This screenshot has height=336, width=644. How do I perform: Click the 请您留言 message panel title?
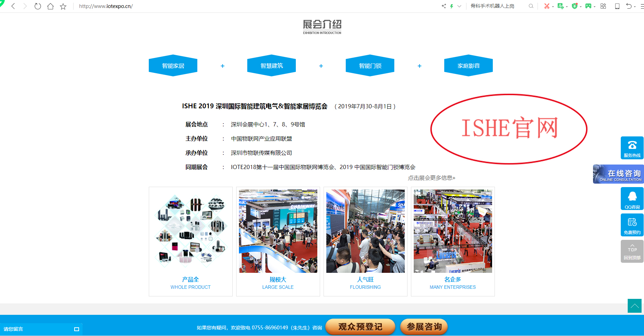pos(13,329)
